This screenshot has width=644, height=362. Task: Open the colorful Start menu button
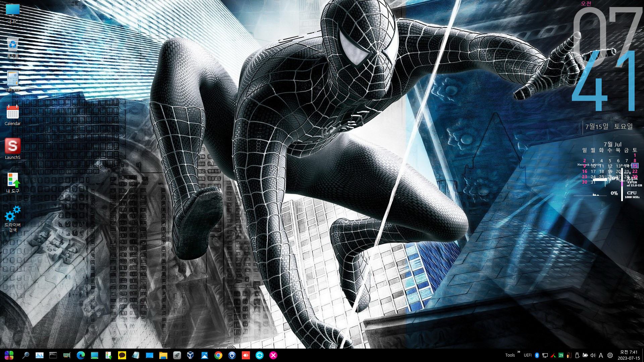(9, 355)
